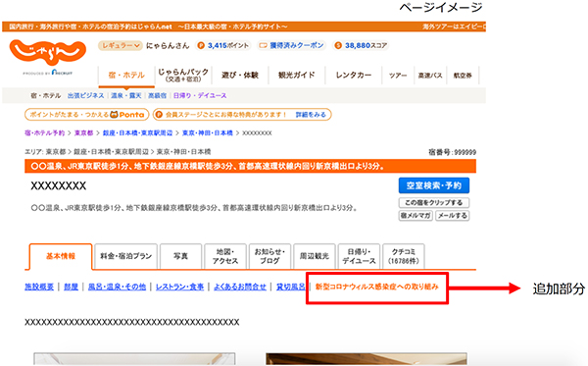Screen dimensions: 588x366
Task: Click 詳細をみる in member stage banner
Action: pos(311,115)
